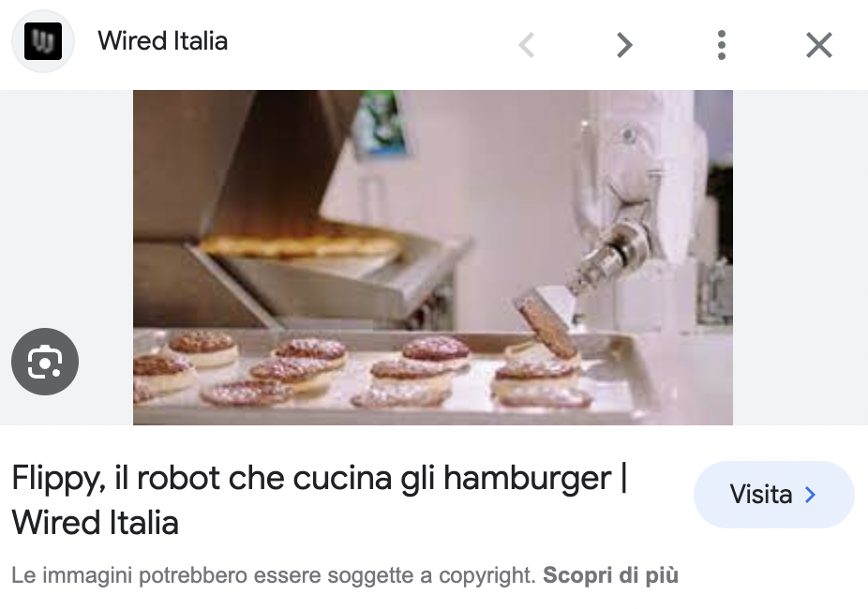Click the gray area right of the image
The width and height of the screenshot is (868, 609).
pos(801,258)
